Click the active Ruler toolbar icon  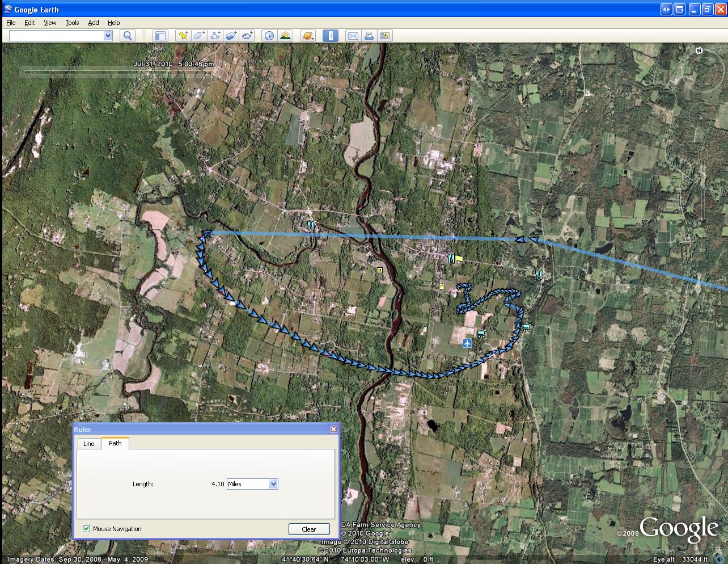point(331,36)
